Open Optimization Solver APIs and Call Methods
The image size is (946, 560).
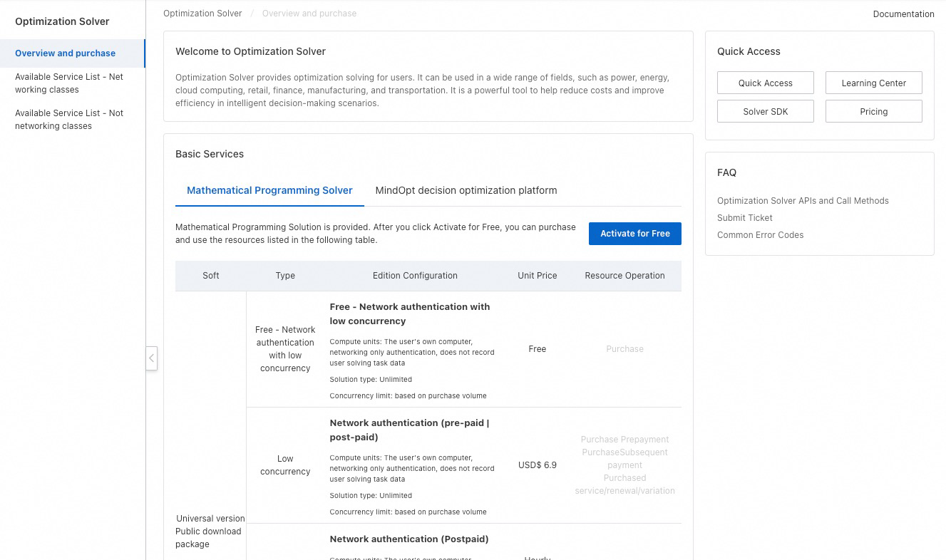[x=803, y=201]
